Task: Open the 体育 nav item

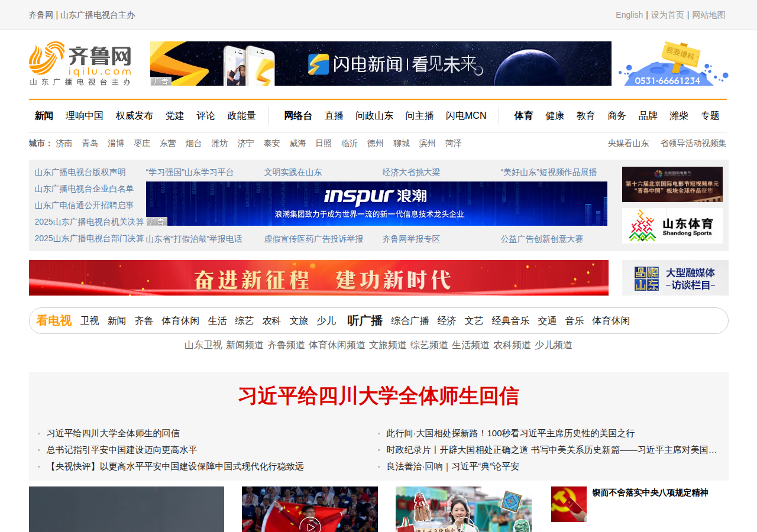Action: [x=523, y=116]
